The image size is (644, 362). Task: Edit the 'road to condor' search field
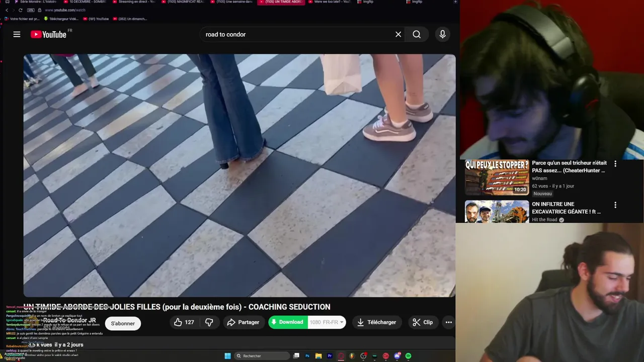pyautogui.click(x=297, y=34)
